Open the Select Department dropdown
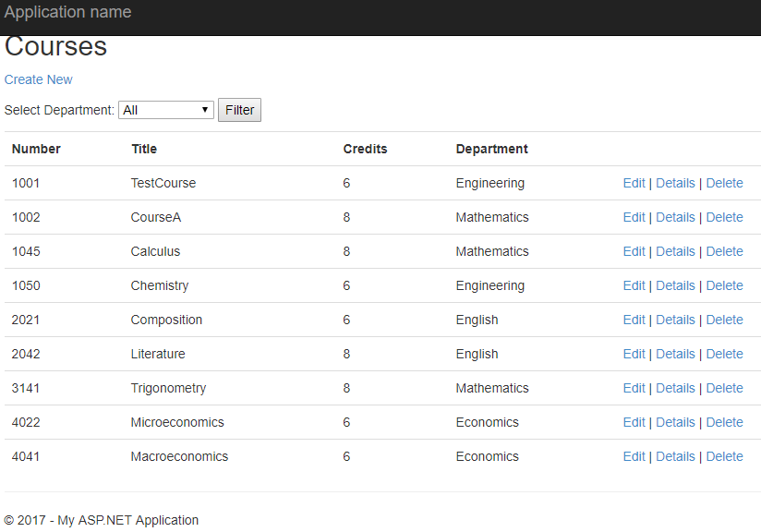The image size is (761, 532). (166, 110)
